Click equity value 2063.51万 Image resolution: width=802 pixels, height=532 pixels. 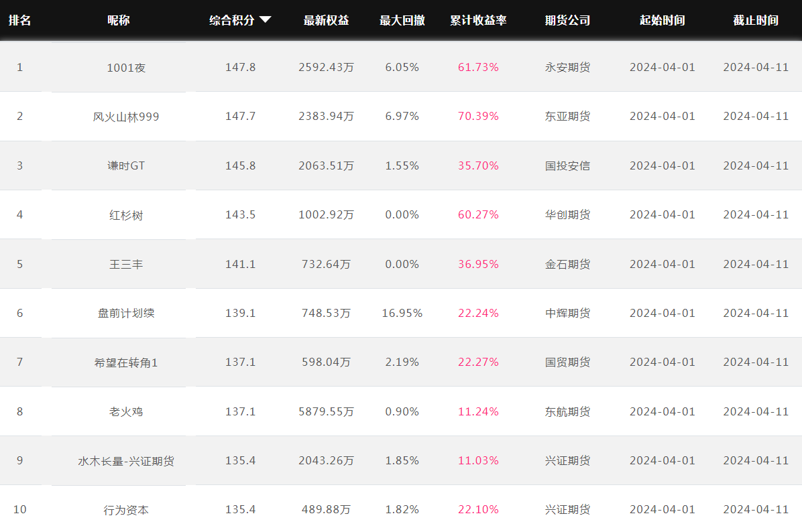[327, 165]
